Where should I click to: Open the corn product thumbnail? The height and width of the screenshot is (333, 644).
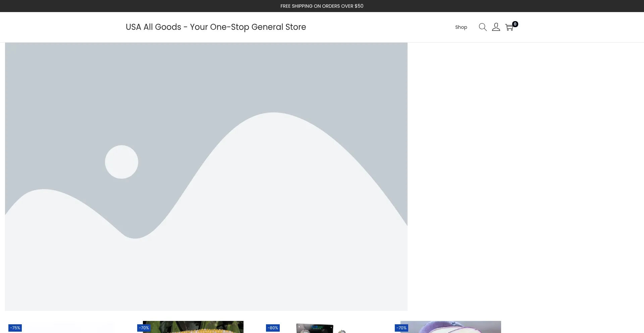click(193, 327)
